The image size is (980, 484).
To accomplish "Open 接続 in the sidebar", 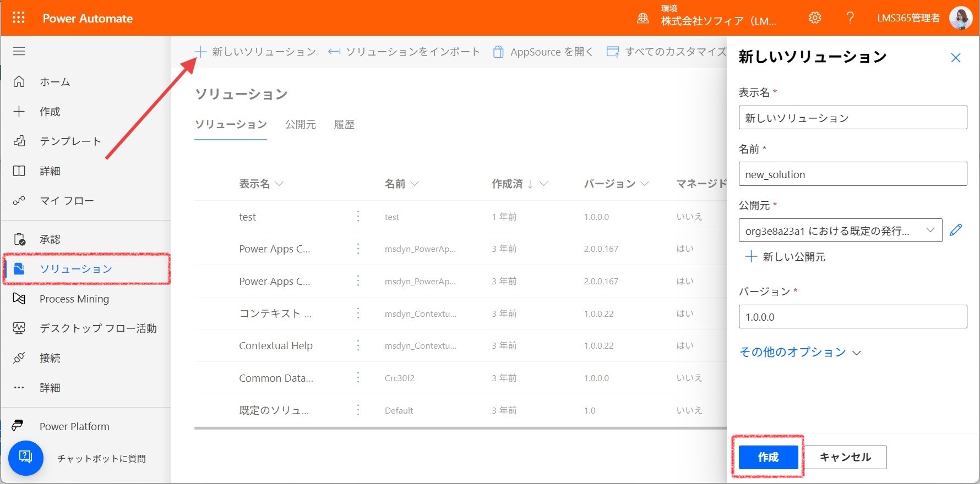I will click(x=50, y=358).
